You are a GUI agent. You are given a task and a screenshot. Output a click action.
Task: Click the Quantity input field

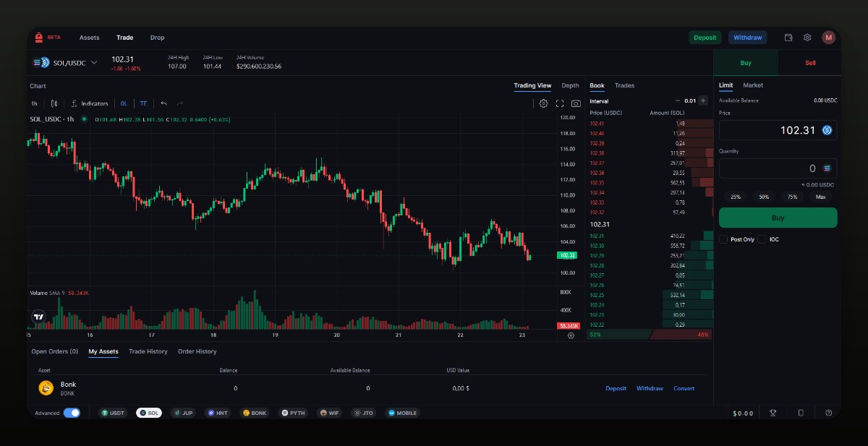pyautogui.click(x=768, y=168)
